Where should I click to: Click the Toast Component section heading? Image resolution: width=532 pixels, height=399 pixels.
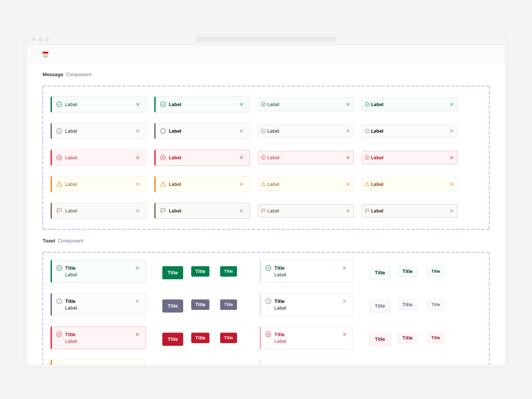coord(63,241)
